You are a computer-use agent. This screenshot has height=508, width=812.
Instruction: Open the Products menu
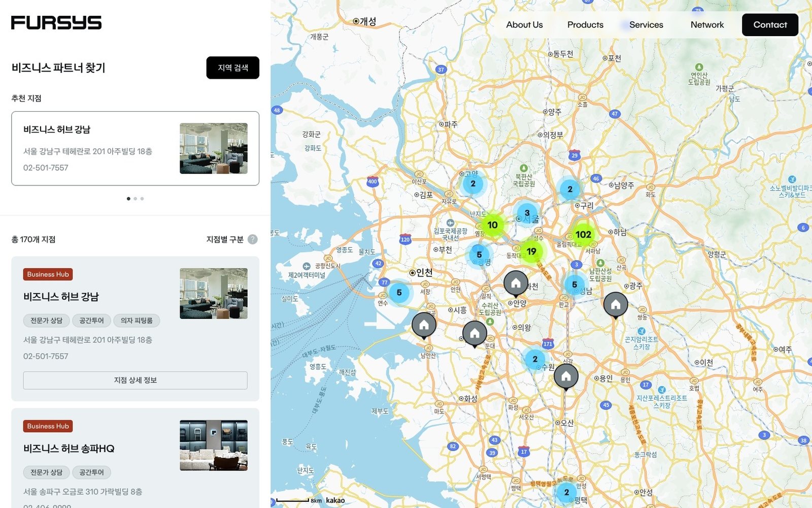(585, 25)
